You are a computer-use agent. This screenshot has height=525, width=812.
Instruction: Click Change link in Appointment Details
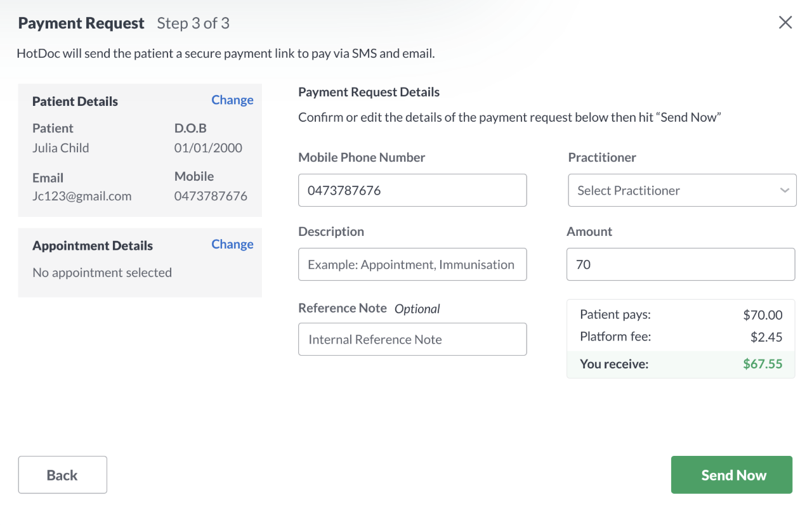[x=232, y=245]
